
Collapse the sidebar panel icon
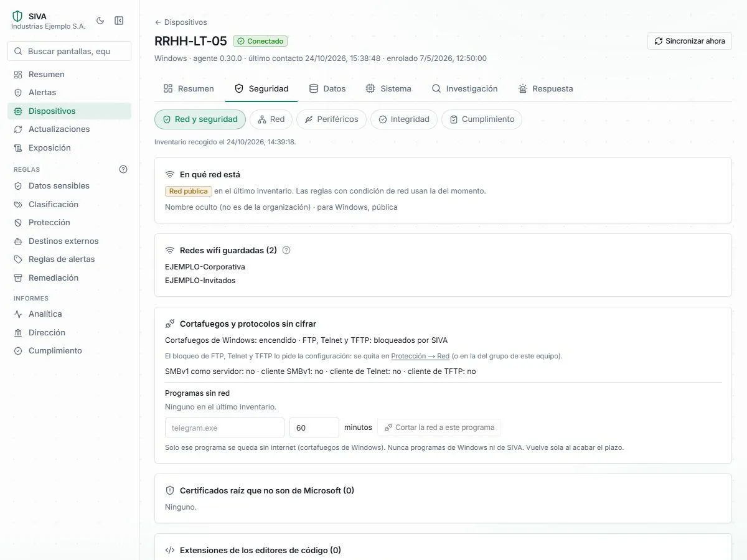119,21
